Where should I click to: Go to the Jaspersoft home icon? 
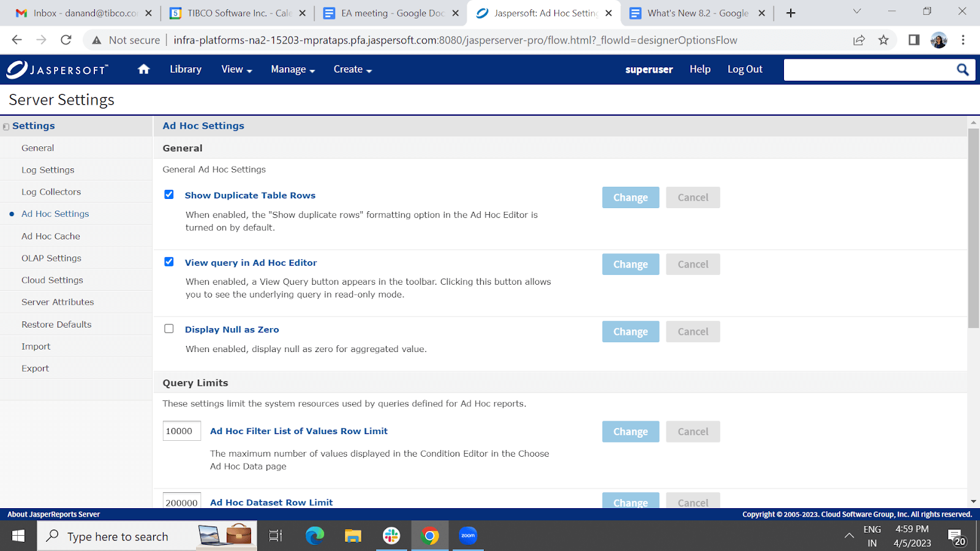[144, 69]
